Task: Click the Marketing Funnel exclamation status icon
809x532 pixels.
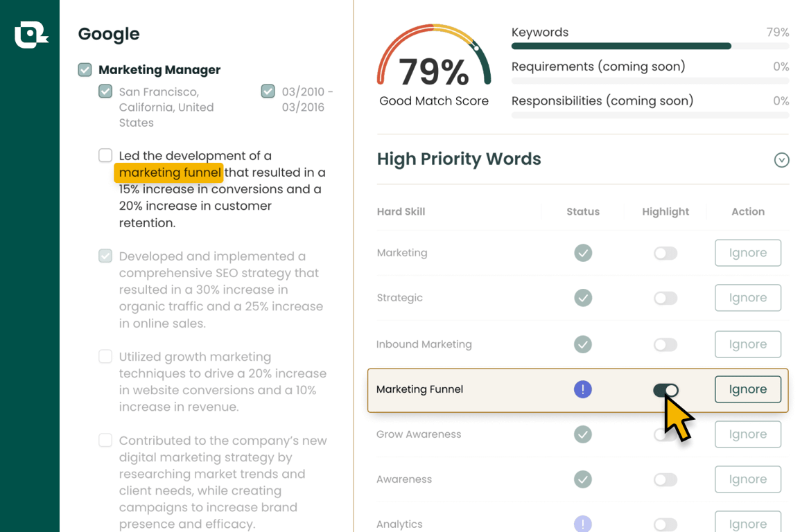Action: [583, 389]
